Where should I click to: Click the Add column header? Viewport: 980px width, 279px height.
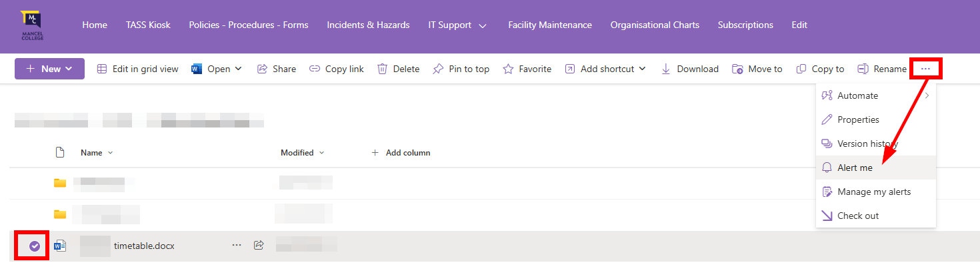401,153
